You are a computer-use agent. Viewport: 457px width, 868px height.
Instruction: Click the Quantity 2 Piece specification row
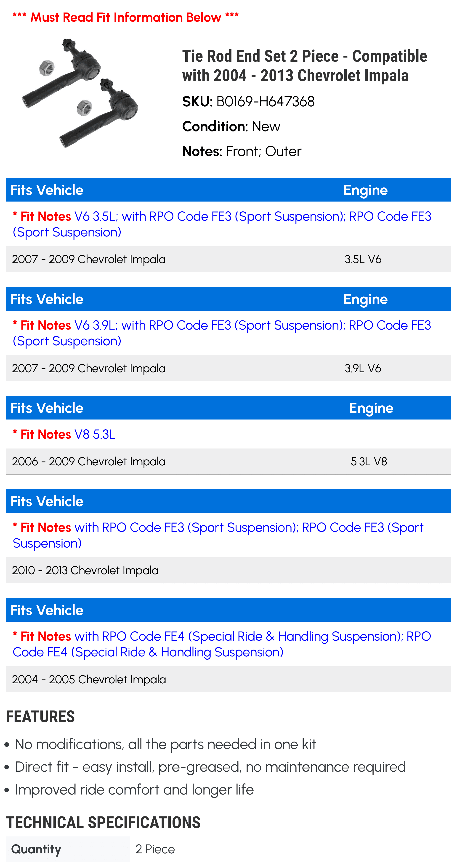(x=228, y=849)
